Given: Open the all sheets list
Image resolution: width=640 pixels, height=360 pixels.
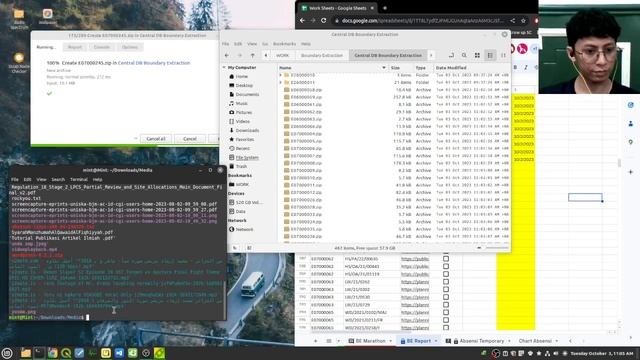Looking at the screenshot, I should click(329, 341).
